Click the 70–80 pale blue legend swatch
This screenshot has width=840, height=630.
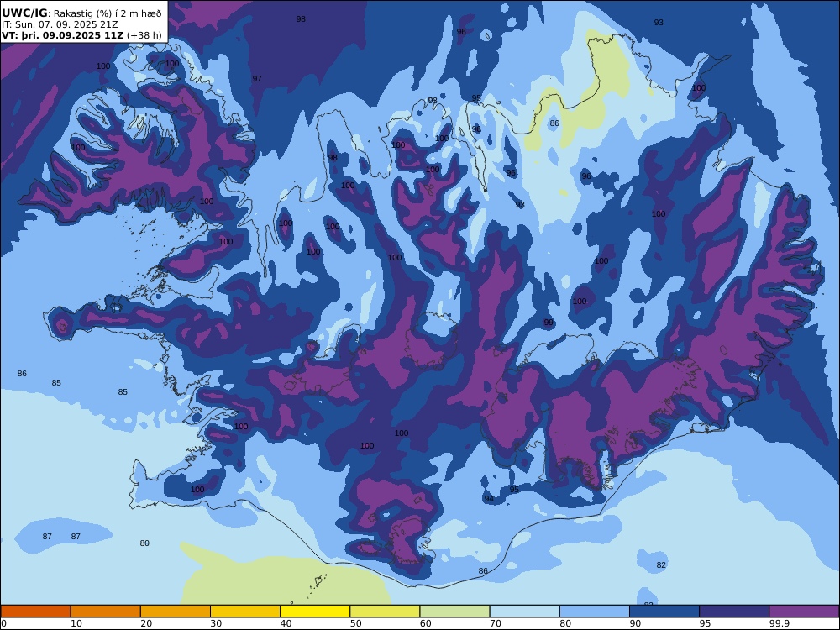tap(525, 612)
